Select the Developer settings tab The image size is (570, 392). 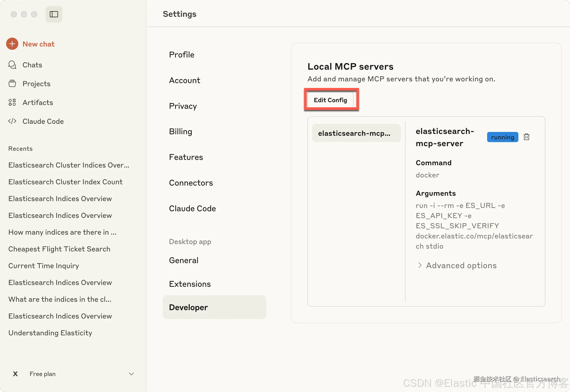(214, 307)
